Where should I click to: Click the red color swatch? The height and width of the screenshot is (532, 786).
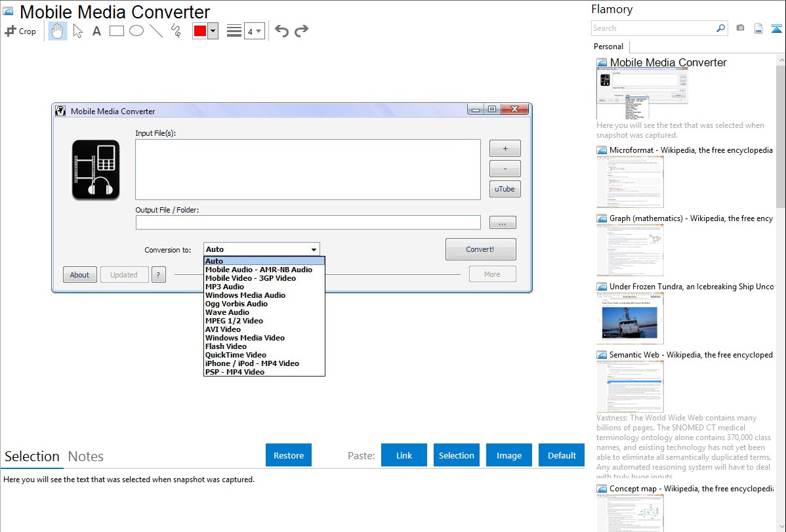click(x=200, y=31)
